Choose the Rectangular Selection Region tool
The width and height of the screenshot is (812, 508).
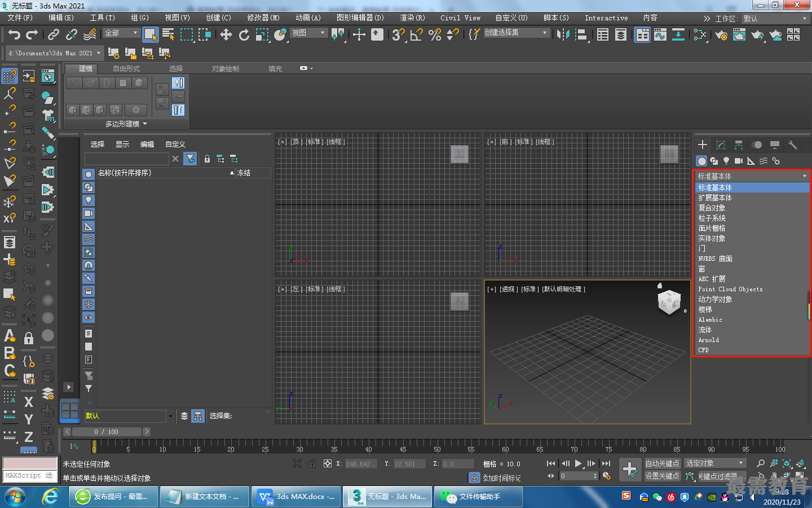pos(187,35)
